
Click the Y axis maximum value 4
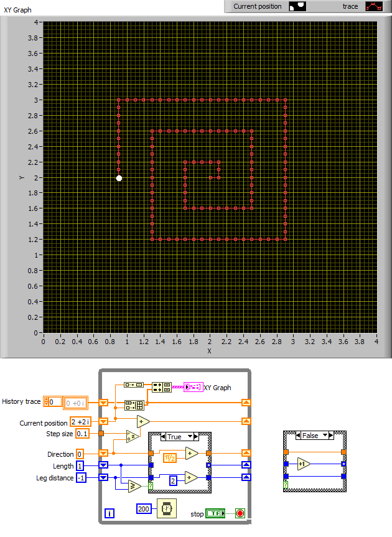(36, 22)
